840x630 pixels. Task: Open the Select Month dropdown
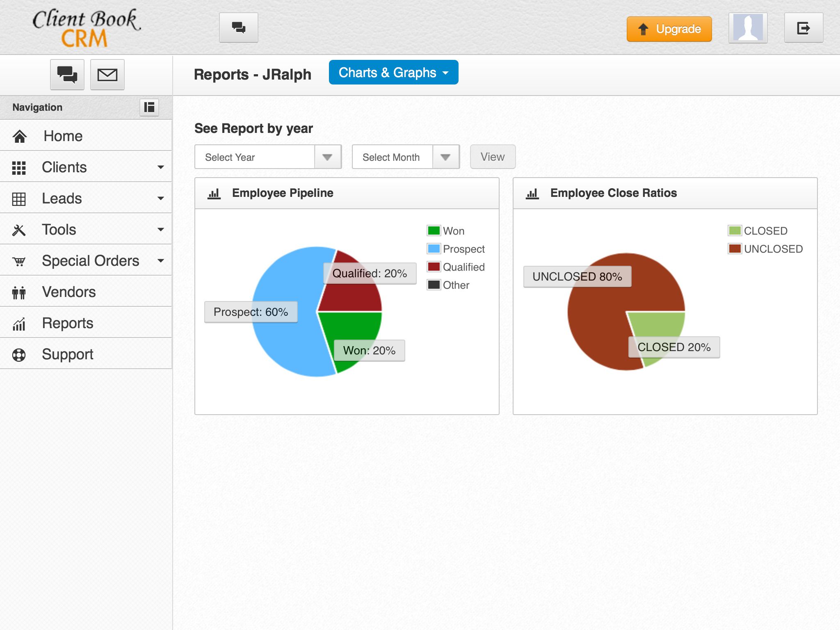pyautogui.click(x=405, y=157)
